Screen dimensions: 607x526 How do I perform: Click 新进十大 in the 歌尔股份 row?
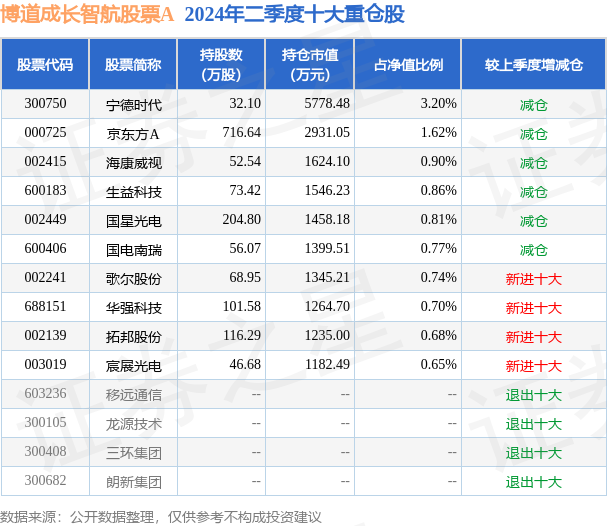[533, 279]
